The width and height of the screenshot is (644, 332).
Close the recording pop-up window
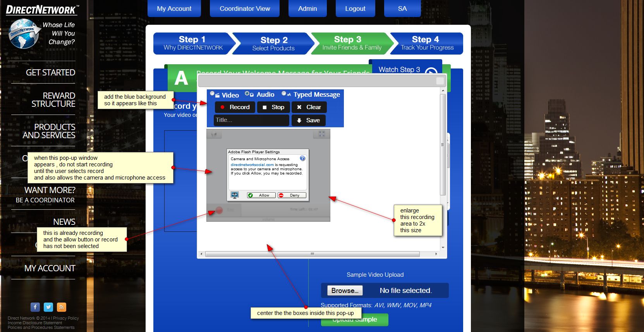pyautogui.click(x=440, y=80)
